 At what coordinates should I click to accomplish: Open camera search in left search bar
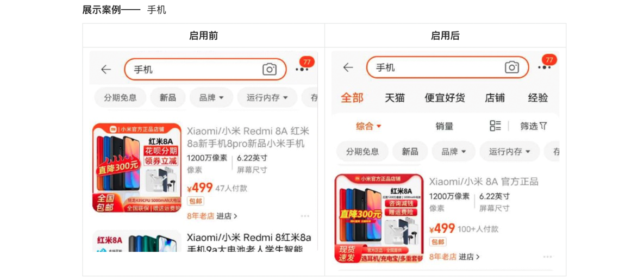pos(270,70)
